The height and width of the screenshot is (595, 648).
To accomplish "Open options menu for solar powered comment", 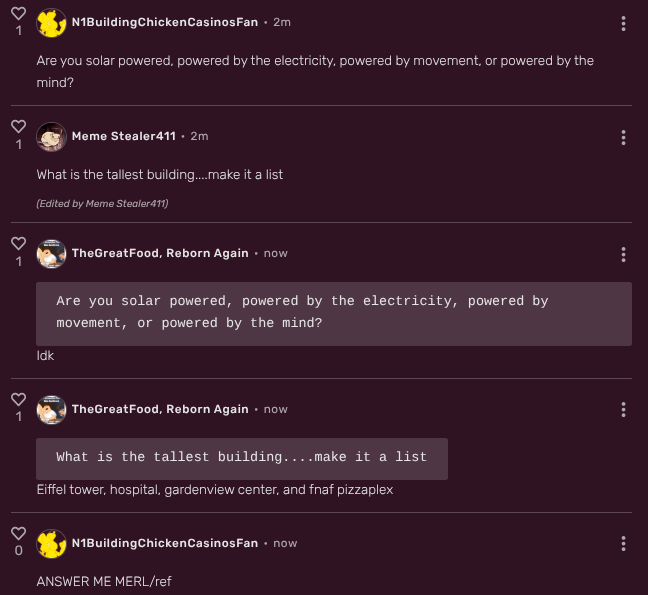I will point(623,23).
